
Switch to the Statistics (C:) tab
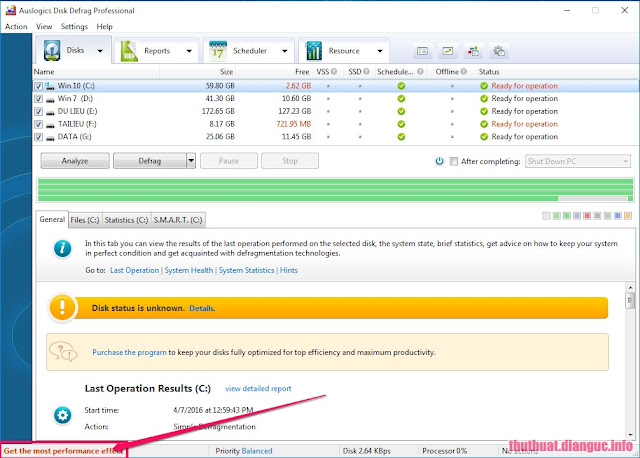pos(127,220)
